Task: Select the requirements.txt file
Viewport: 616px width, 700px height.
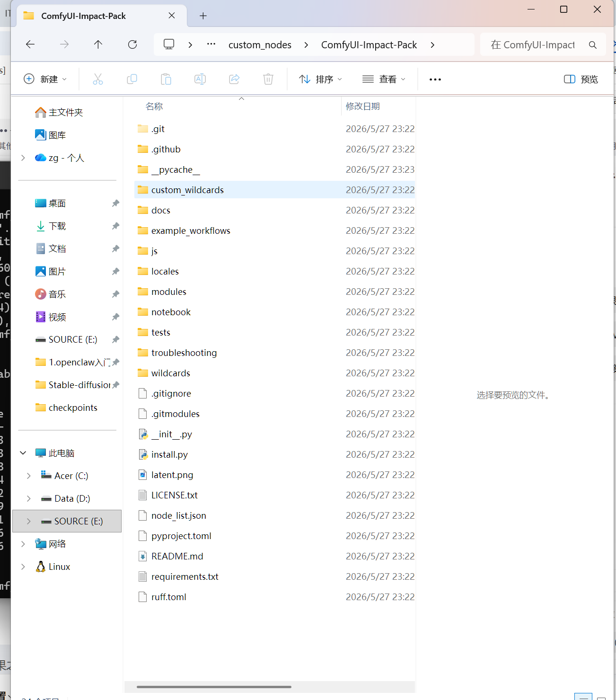Action: [275, 577]
